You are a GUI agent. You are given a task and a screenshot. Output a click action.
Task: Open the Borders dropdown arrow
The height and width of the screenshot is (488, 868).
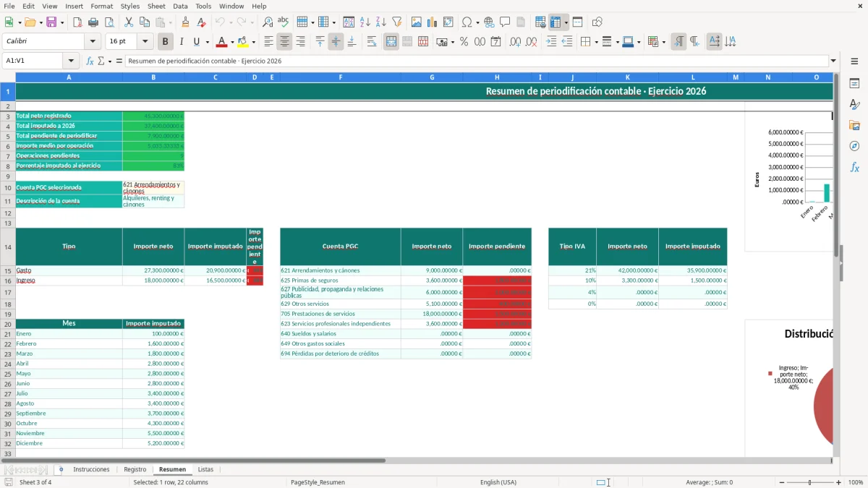coord(596,42)
